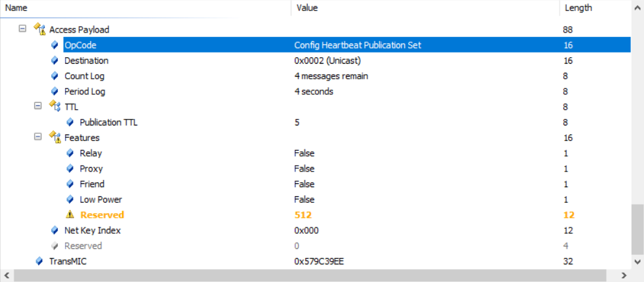Click the Features group icon
This screenshot has width=644, height=282.
[x=55, y=138]
